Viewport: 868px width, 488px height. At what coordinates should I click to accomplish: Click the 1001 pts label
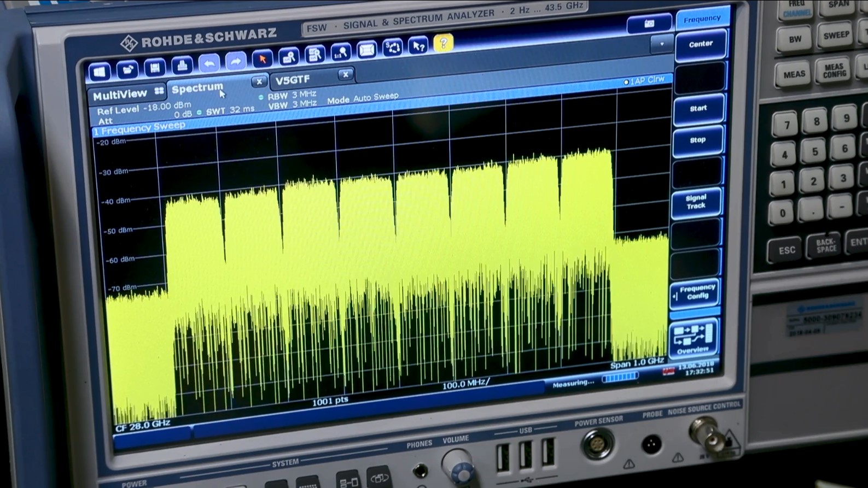pos(330,402)
